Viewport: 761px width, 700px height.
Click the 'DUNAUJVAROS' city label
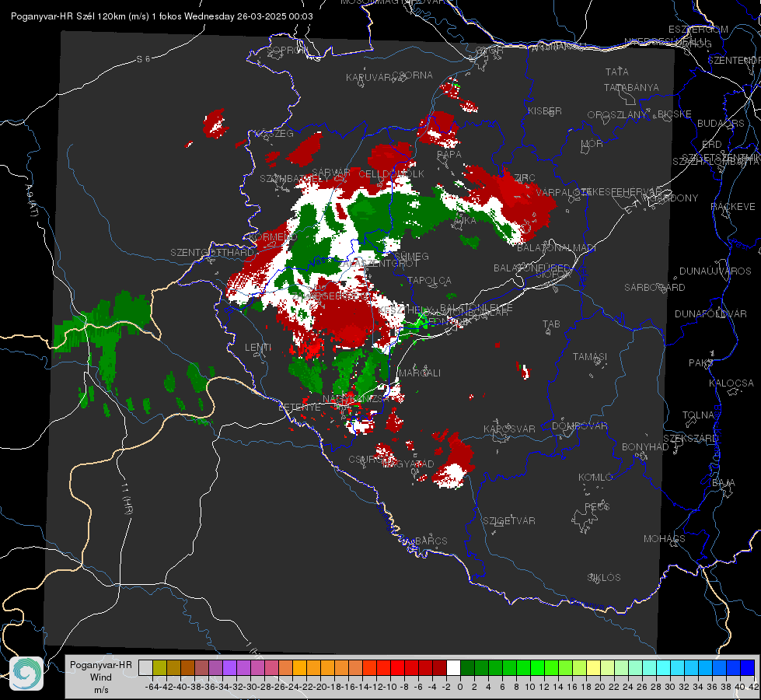click(715, 271)
